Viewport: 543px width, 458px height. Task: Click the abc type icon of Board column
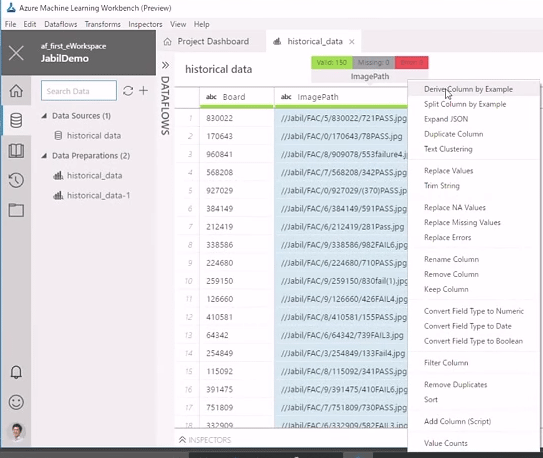(x=211, y=97)
